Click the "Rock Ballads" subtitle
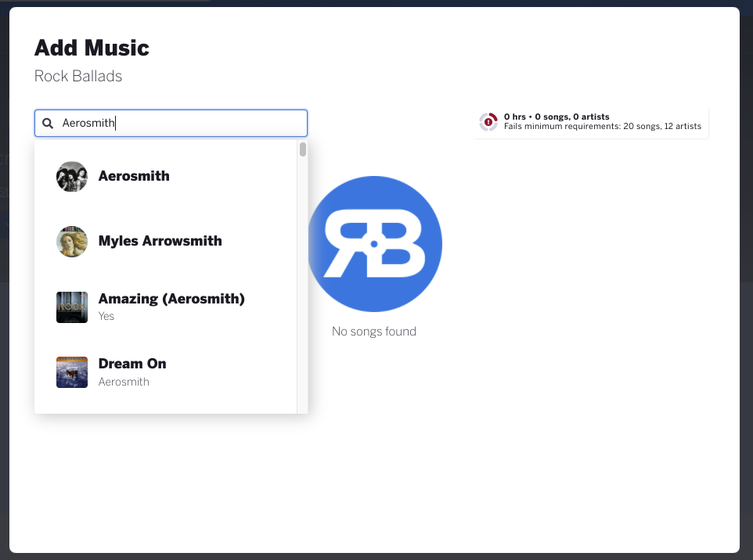This screenshot has height=560, width=753. click(x=78, y=77)
